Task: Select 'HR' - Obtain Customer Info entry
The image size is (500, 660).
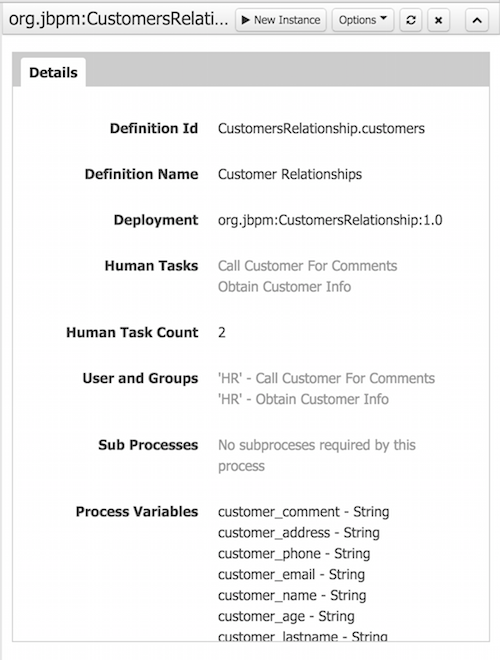Action: pos(303,399)
